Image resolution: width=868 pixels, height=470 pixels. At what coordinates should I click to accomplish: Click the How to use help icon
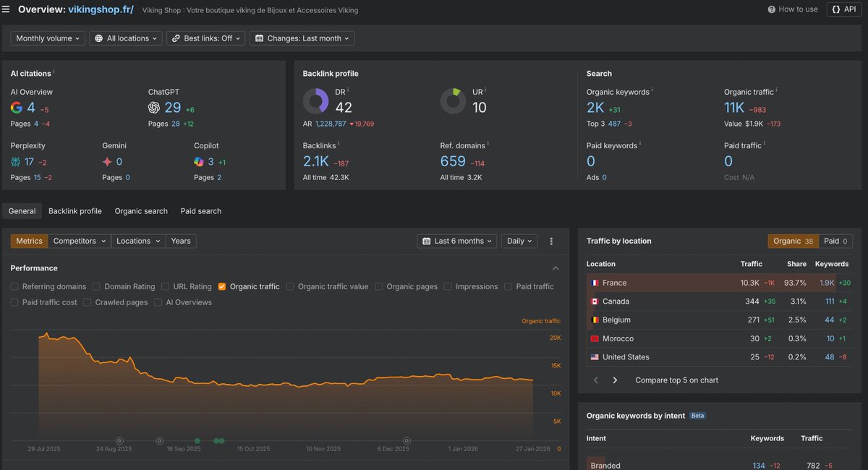pyautogui.click(x=772, y=9)
